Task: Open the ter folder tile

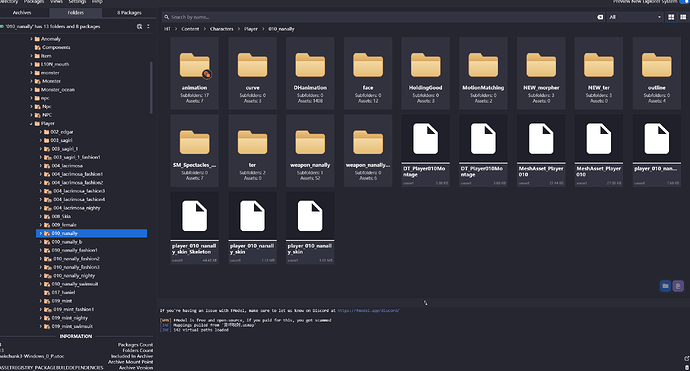Action: 252,151
